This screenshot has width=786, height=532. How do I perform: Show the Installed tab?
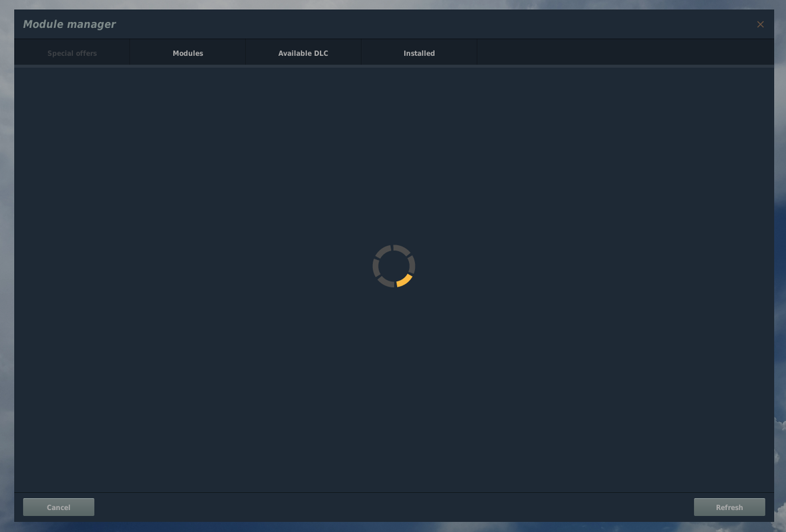point(419,53)
